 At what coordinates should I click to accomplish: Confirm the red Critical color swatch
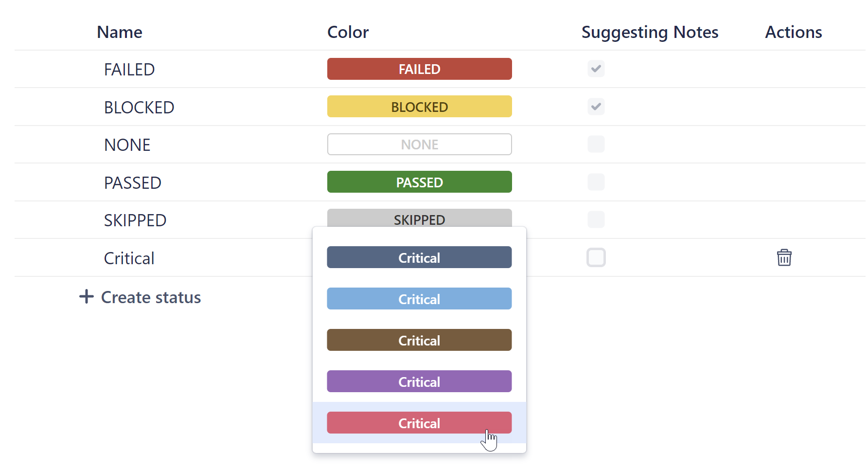pyautogui.click(x=419, y=422)
